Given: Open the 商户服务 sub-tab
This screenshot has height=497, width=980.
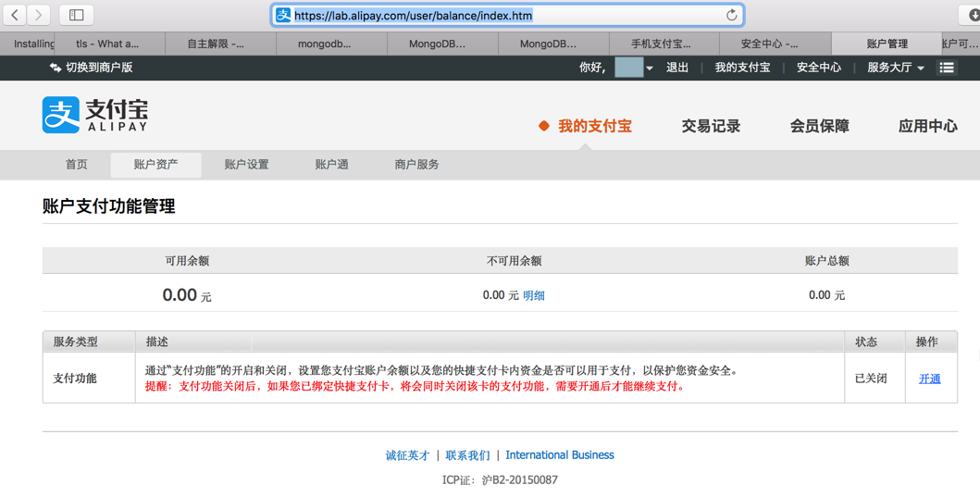Looking at the screenshot, I should click(416, 165).
